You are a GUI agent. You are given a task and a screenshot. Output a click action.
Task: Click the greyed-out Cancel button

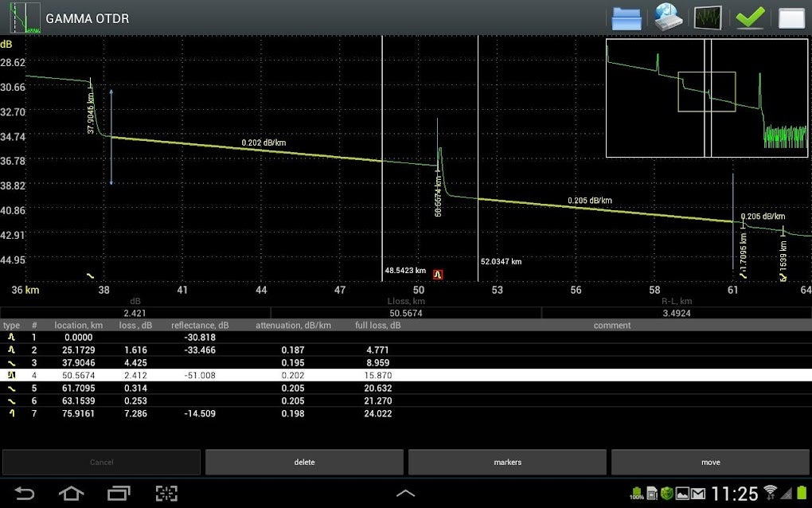[x=101, y=462]
